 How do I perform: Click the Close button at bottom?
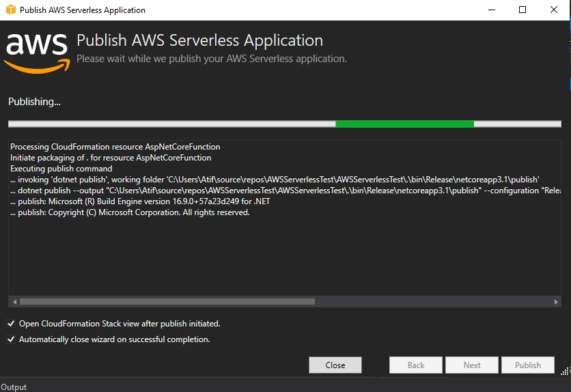[x=335, y=365]
